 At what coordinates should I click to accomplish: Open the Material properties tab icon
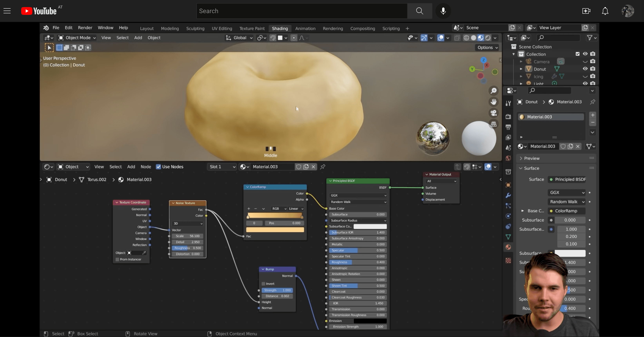click(x=508, y=247)
